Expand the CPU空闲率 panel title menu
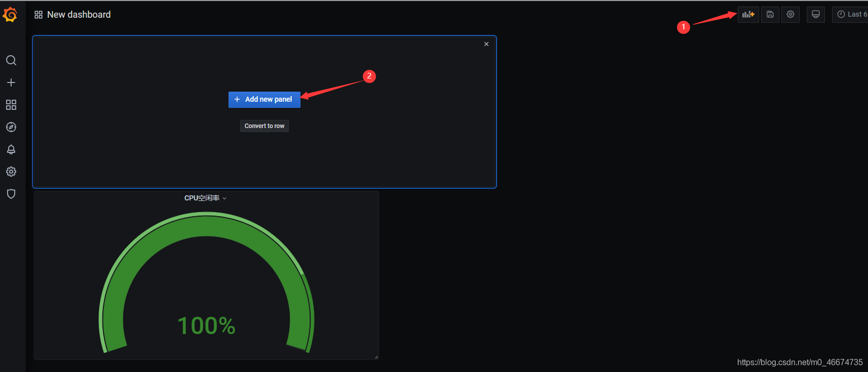The height and width of the screenshot is (372, 868). tap(205, 198)
